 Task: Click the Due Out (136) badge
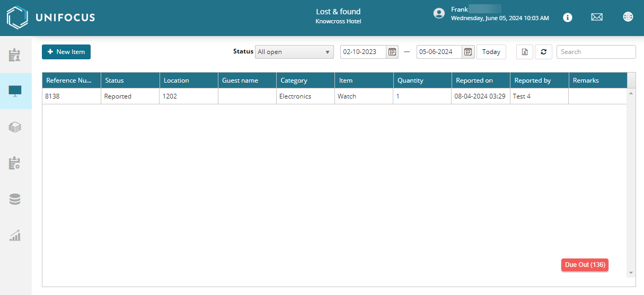point(585,265)
